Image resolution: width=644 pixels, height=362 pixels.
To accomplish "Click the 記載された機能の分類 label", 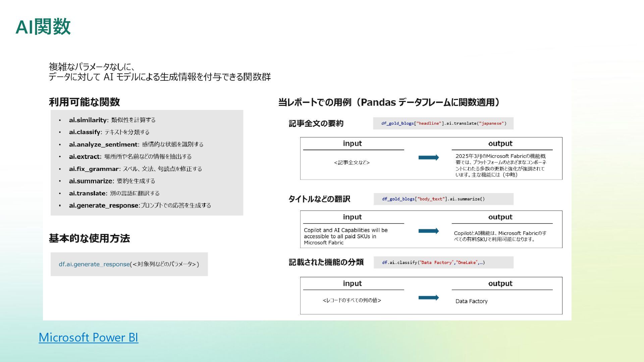I will point(326,262).
